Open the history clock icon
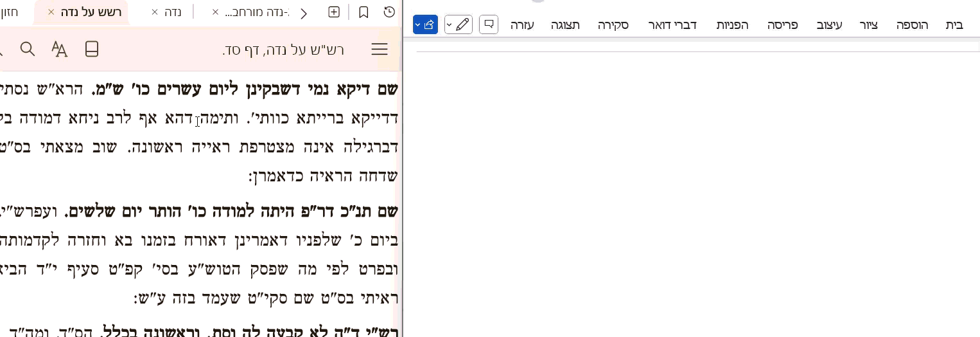 tap(389, 12)
